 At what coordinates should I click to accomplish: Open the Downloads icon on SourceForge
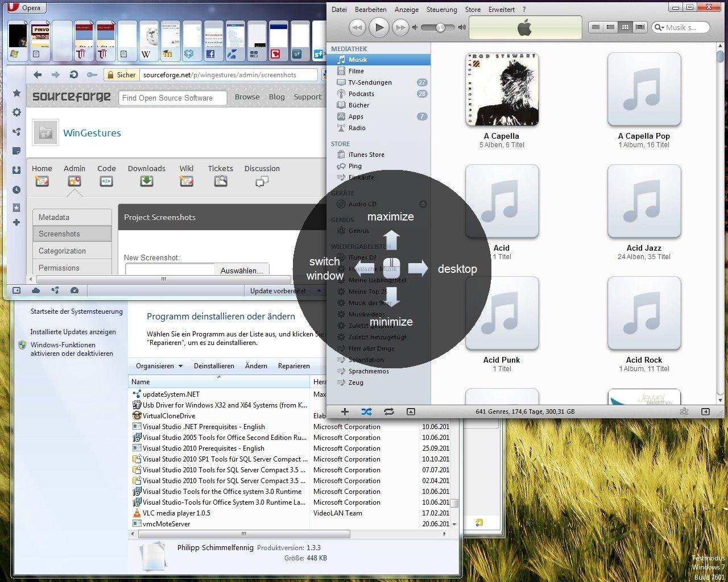[x=147, y=181]
